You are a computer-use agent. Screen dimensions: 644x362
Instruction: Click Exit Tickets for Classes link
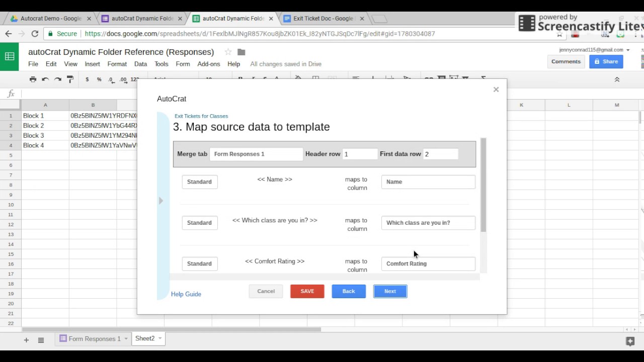click(x=201, y=116)
